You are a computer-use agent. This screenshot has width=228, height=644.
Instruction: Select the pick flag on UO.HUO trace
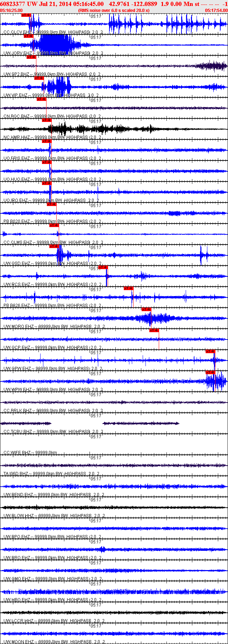tap(47, 162)
